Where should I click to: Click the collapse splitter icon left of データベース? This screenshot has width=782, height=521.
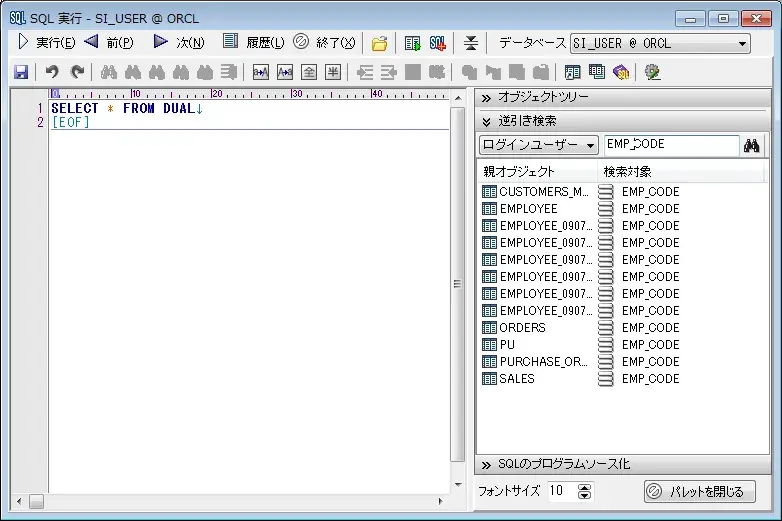[x=472, y=43]
